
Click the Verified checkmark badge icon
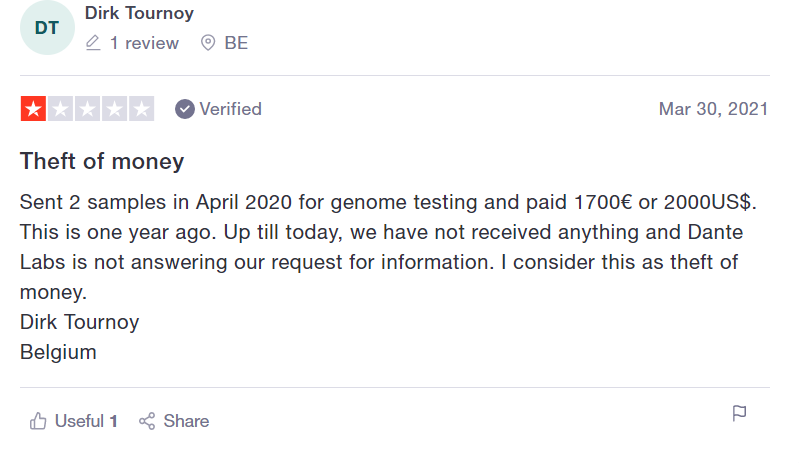pos(184,109)
